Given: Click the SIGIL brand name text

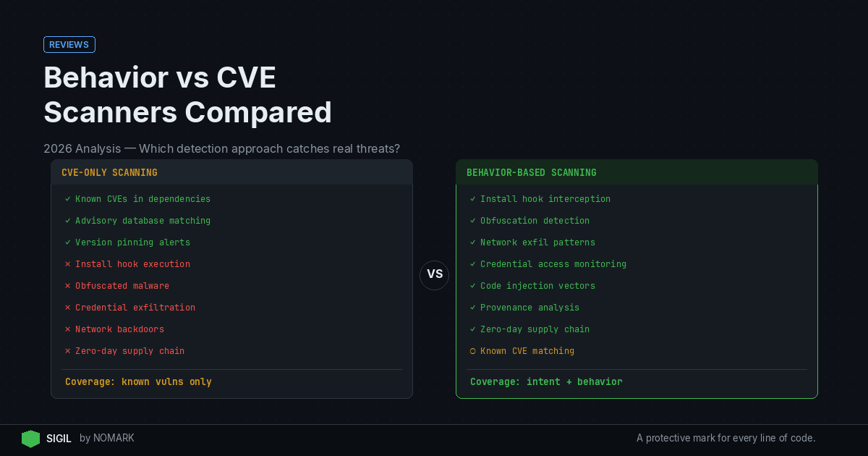Looking at the screenshot, I should (59, 439).
